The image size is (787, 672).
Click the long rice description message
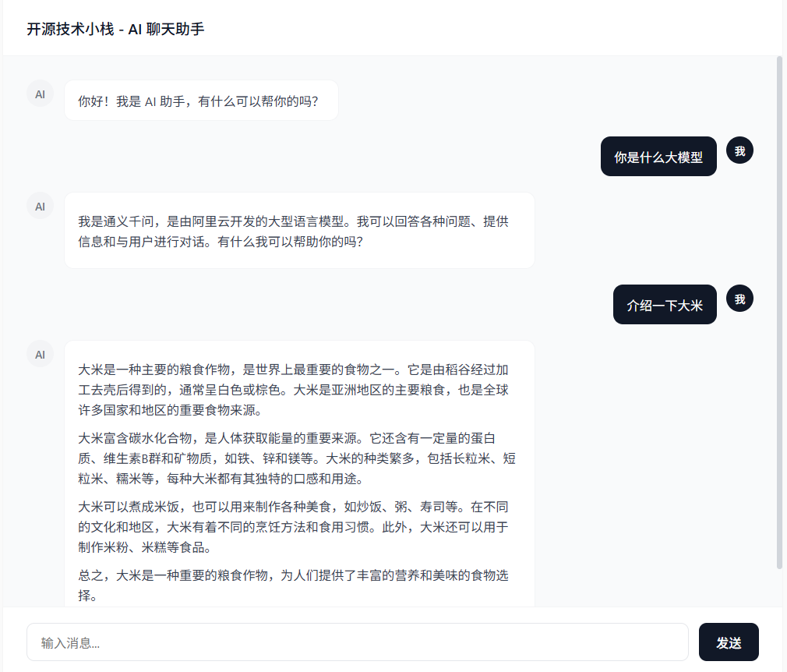[300, 476]
